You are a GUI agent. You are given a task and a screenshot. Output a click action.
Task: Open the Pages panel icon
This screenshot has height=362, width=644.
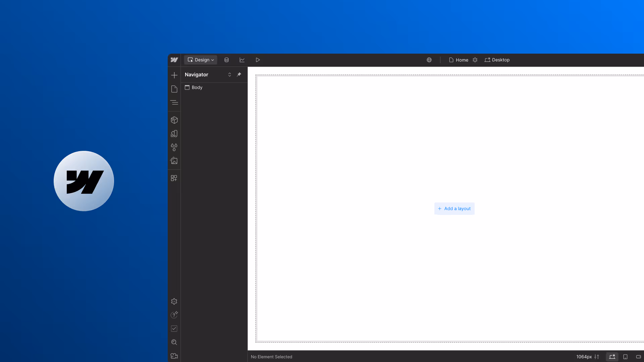point(174,89)
